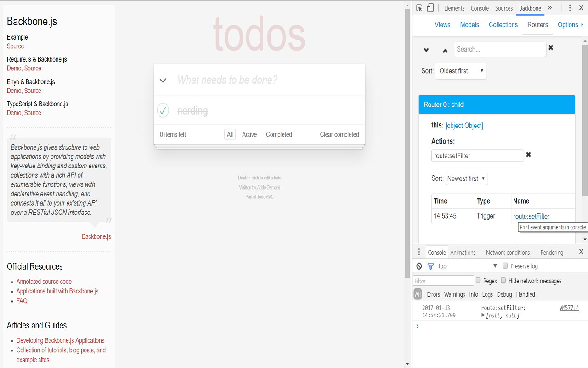Switch to the Elements DevTools tab
This screenshot has height=368, width=588.
click(454, 8)
